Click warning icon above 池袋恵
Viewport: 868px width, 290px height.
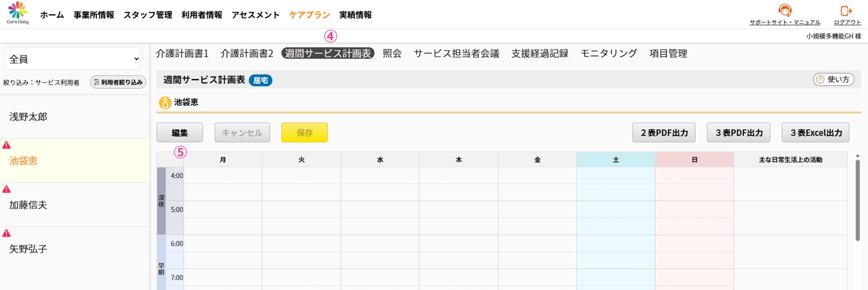point(7,145)
